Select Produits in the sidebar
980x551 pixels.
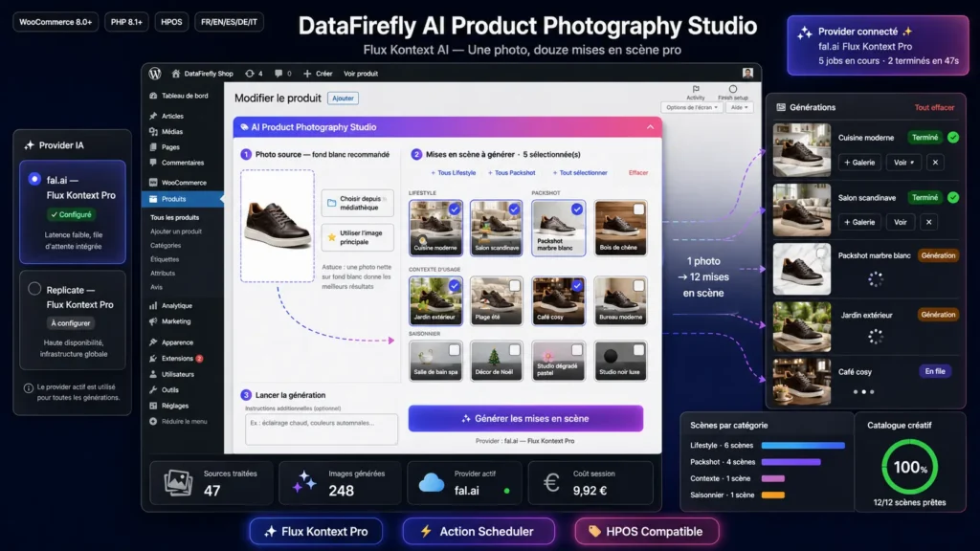[173, 199]
